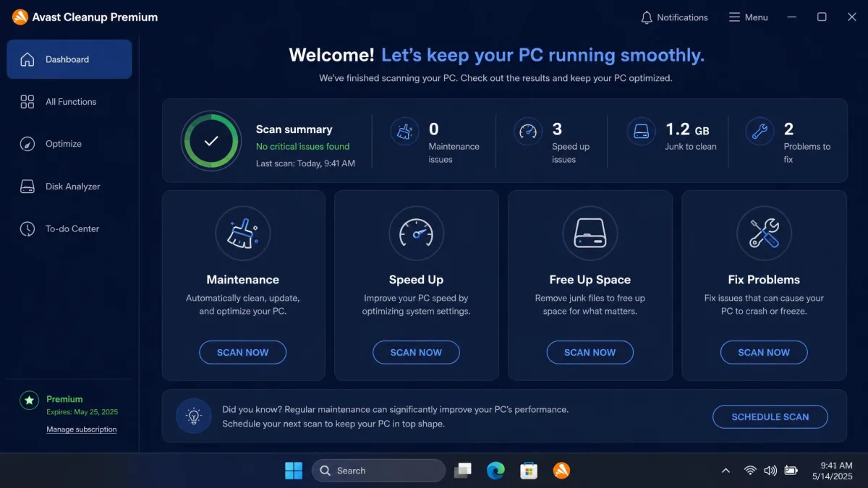The image size is (868, 488).
Task: Open the Dashboard sidebar item
Action: [69, 59]
